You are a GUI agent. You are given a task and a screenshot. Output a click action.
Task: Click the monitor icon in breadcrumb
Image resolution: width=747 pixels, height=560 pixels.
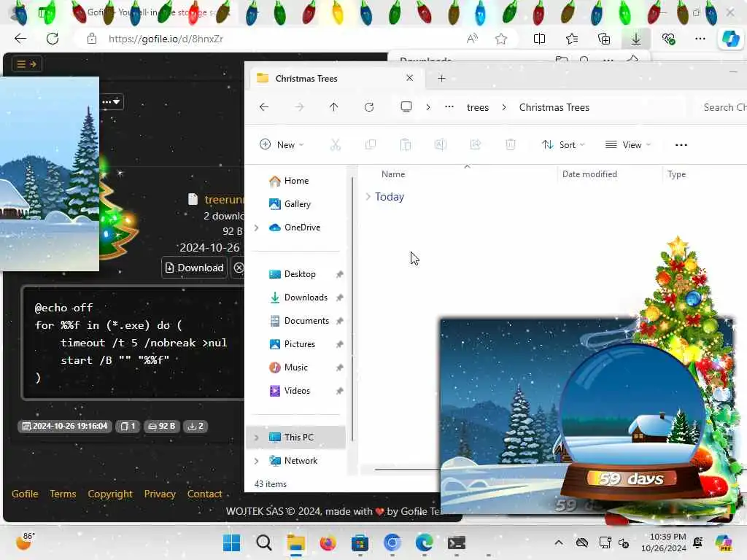[406, 106]
